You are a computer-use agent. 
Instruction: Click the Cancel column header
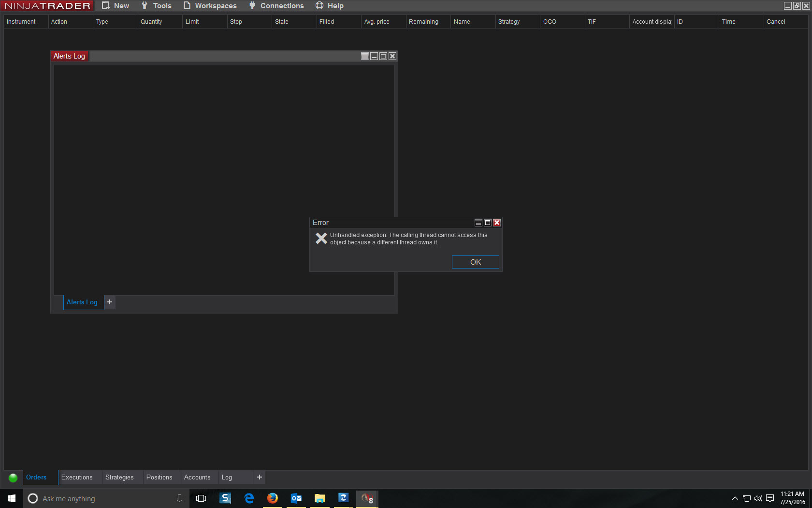coord(786,22)
